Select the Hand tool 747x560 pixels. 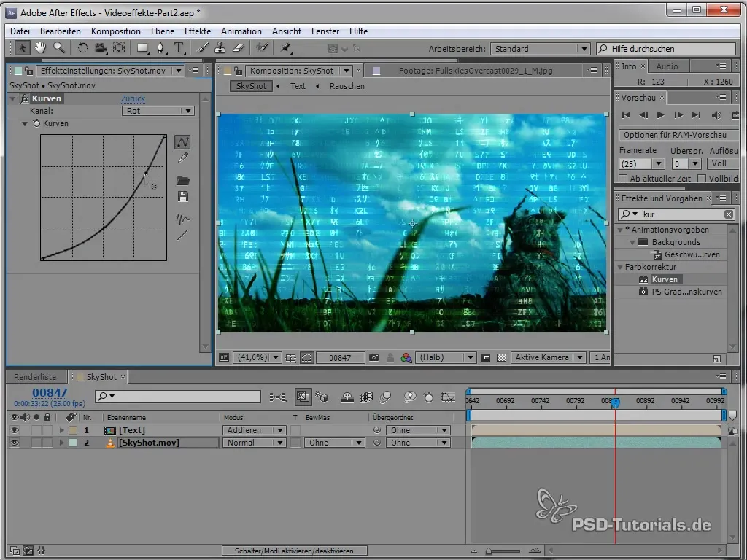[x=40, y=47]
